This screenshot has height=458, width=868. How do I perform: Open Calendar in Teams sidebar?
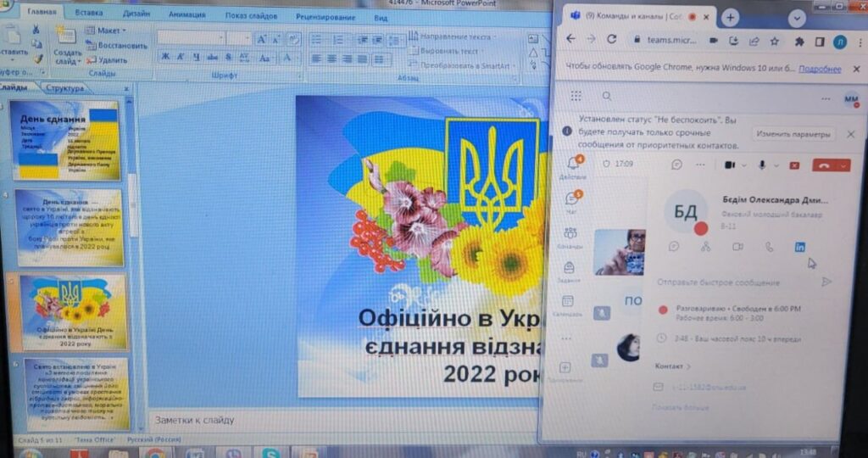[x=567, y=305]
